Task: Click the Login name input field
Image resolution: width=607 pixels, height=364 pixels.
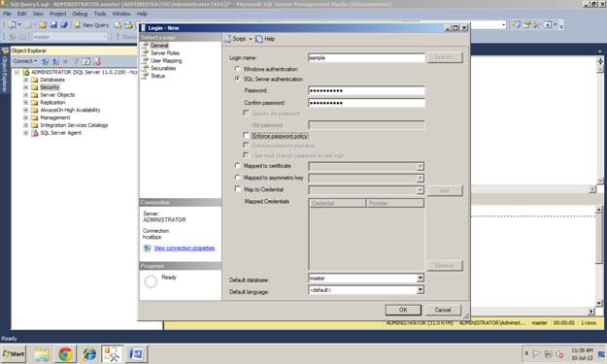Action: [x=366, y=57]
